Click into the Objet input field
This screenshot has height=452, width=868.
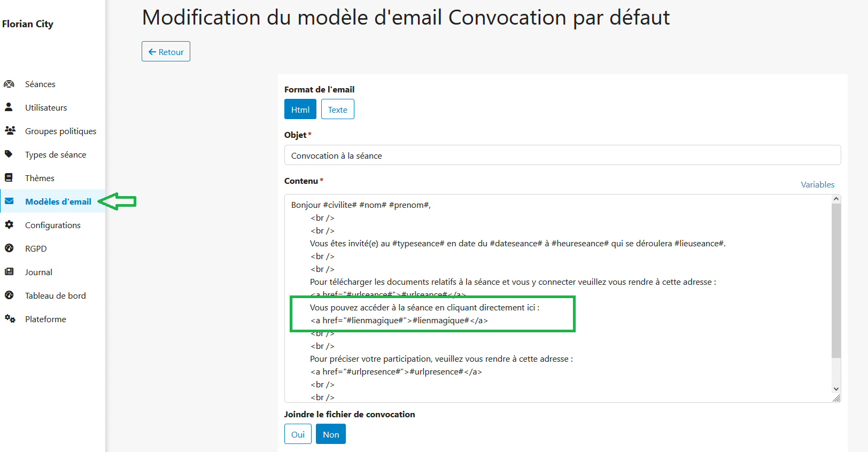562,155
